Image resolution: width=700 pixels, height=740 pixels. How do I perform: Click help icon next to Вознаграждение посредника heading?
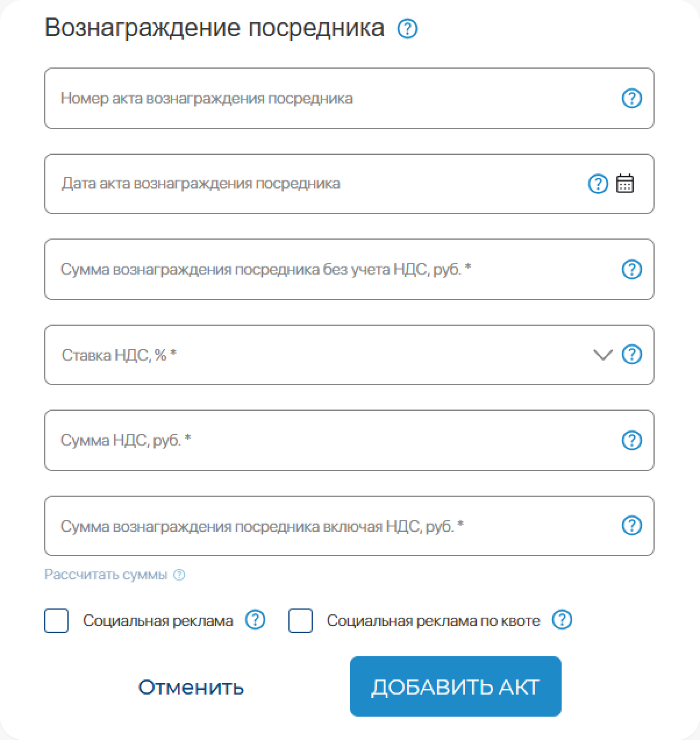[407, 29]
